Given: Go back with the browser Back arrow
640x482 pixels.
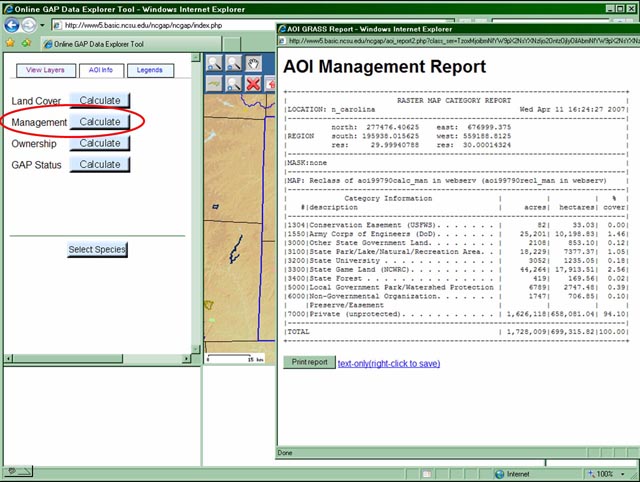Looking at the screenshot, I should point(12,25).
